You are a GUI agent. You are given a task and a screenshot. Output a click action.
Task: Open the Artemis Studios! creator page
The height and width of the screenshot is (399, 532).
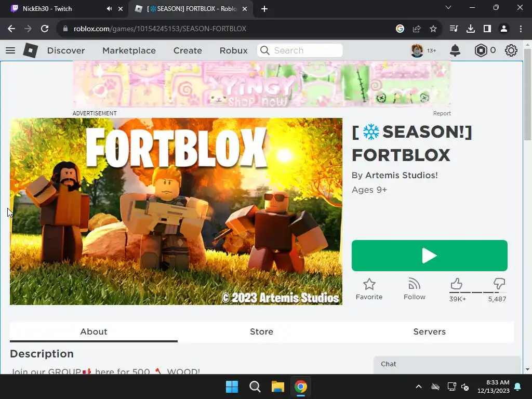(x=402, y=175)
